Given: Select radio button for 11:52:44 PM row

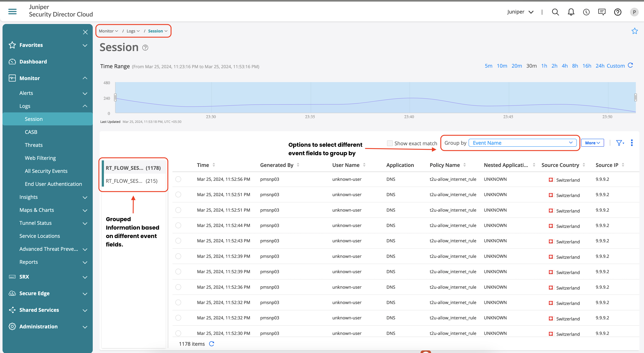Looking at the screenshot, I should tap(178, 226).
